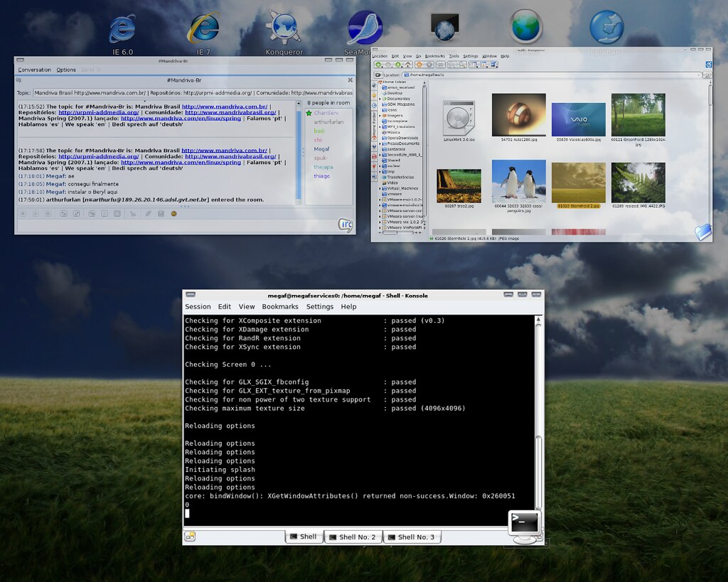Expand the Virtual_Machines folder in tree
Viewport: 728px width, 582px height.
(380, 188)
